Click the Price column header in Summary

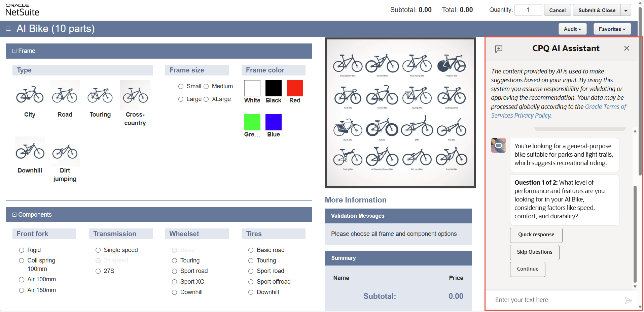click(456, 278)
